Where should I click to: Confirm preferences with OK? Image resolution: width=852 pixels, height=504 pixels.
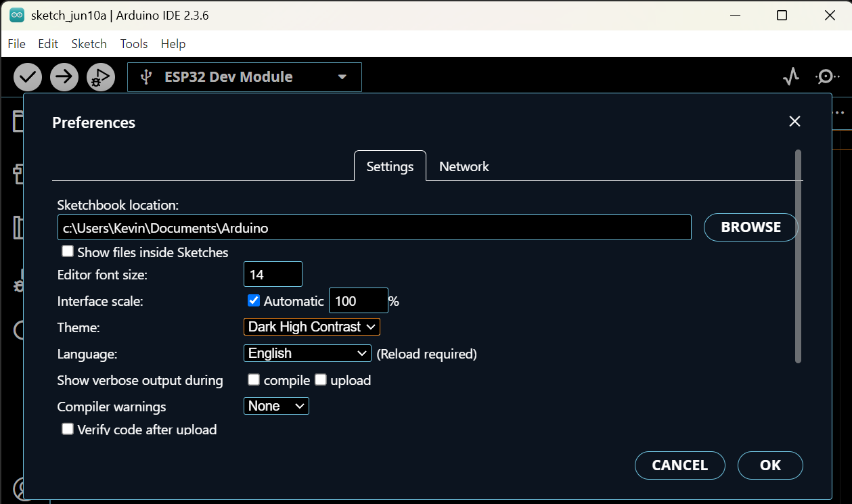coord(770,465)
